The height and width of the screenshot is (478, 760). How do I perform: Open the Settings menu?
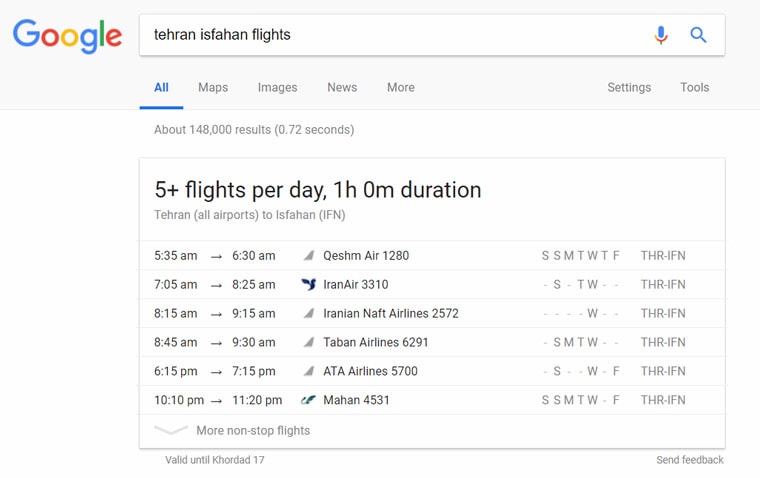coord(629,87)
